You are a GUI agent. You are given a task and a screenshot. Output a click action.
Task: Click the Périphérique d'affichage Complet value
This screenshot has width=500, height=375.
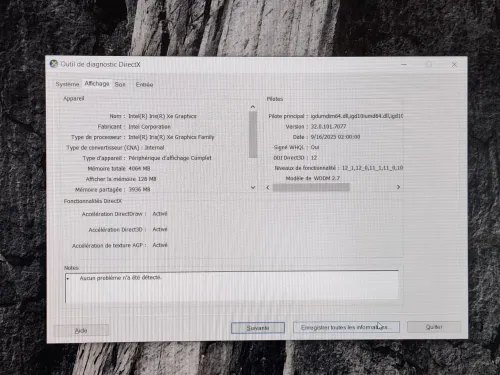point(170,158)
